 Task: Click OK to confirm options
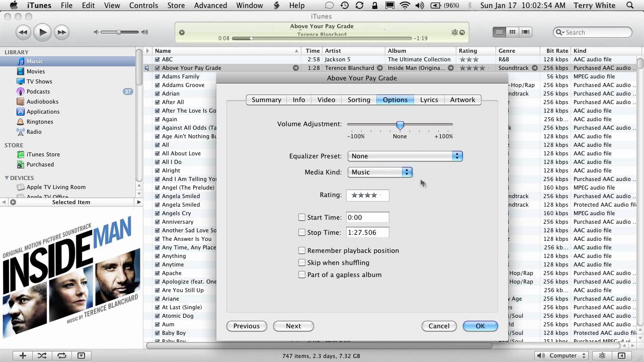click(480, 326)
